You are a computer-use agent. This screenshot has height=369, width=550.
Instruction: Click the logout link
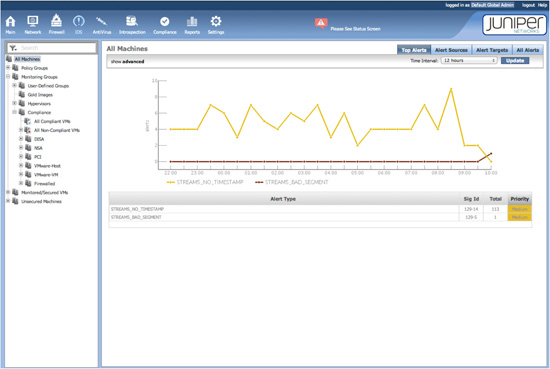[528, 5]
